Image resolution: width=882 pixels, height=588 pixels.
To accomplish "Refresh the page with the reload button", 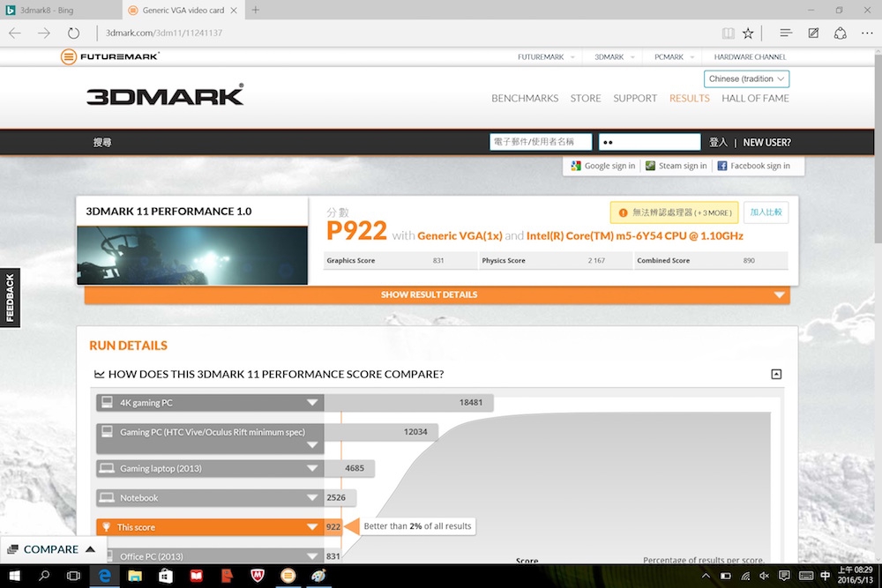I will pos(74,33).
